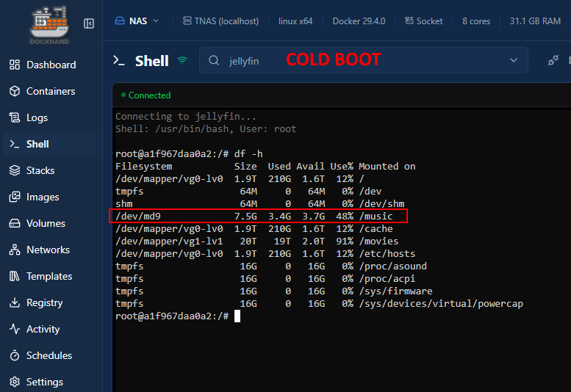This screenshot has height=392, width=571.
Task: Click the /sys/devices/virtual/powercap path
Action: [x=441, y=304]
